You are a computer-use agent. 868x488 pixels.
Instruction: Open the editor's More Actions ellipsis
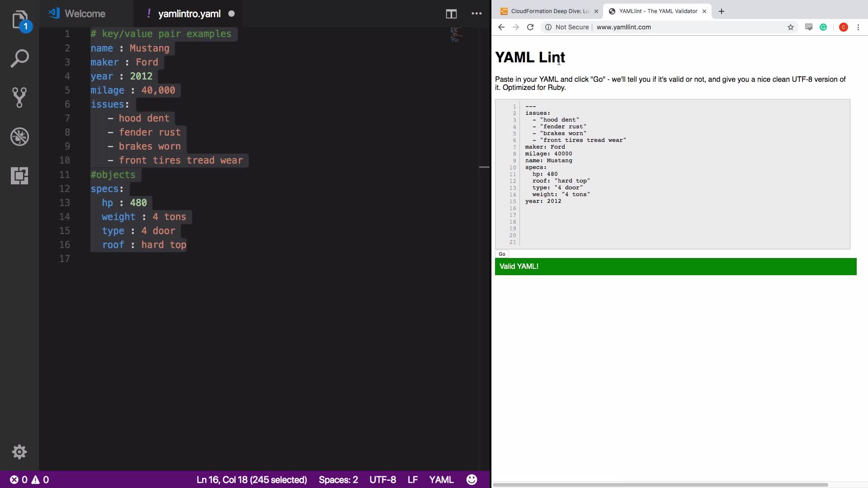[476, 14]
